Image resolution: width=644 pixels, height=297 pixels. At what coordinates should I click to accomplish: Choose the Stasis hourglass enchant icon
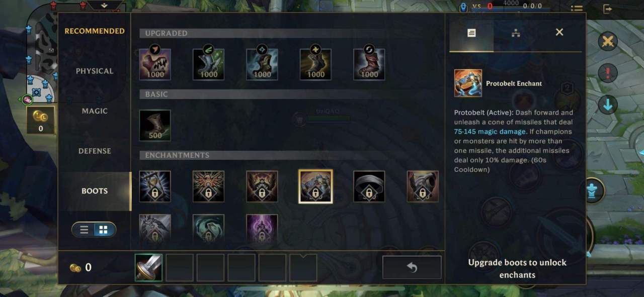pyautogui.click(x=155, y=186)
